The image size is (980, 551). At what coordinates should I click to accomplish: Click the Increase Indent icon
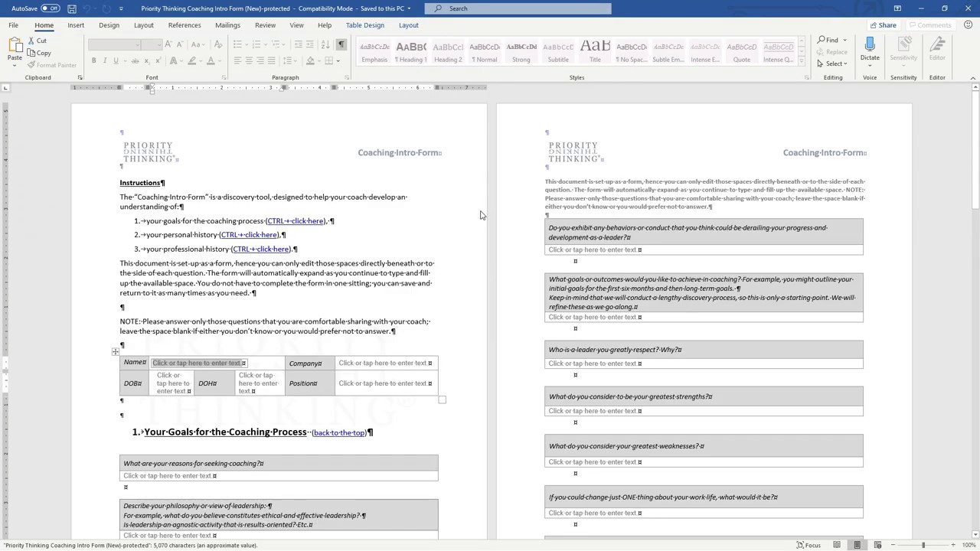pyautogui.click(x=310, y=44)
